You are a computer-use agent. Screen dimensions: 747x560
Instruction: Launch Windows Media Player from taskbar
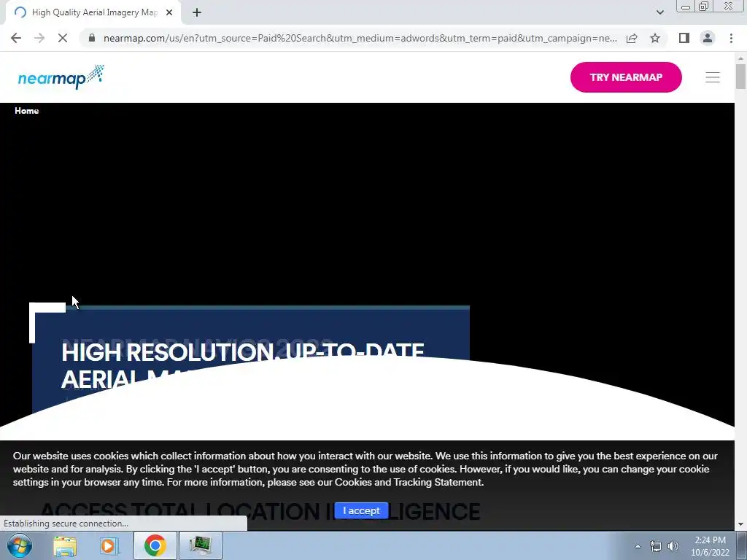pos(108,545)
